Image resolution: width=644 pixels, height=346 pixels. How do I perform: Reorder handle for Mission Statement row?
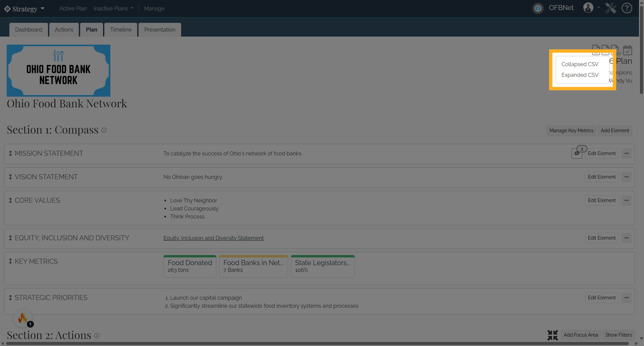click(x=10, y=153)
